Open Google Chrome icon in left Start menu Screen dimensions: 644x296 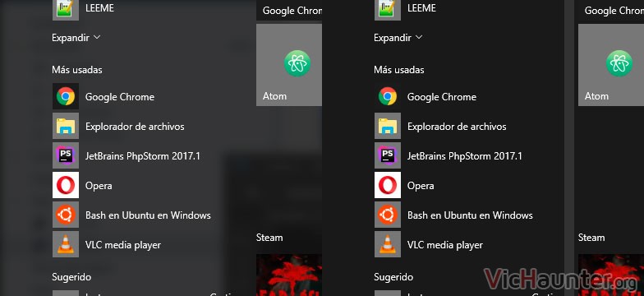(66, 97)
